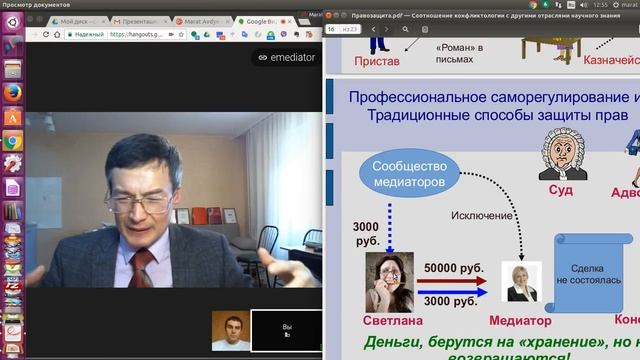Launch Firefox from the Ubuntu dock

(12, 93)
